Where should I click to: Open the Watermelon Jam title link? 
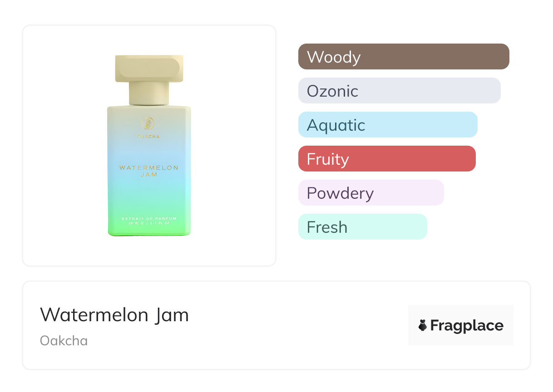(x=114, y=315)
